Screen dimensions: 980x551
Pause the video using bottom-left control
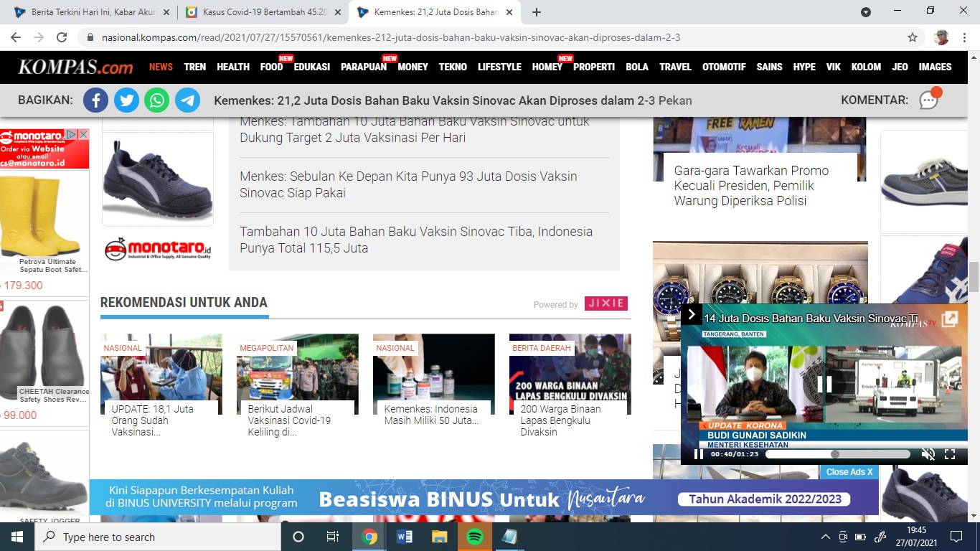(x=698, y=454)
